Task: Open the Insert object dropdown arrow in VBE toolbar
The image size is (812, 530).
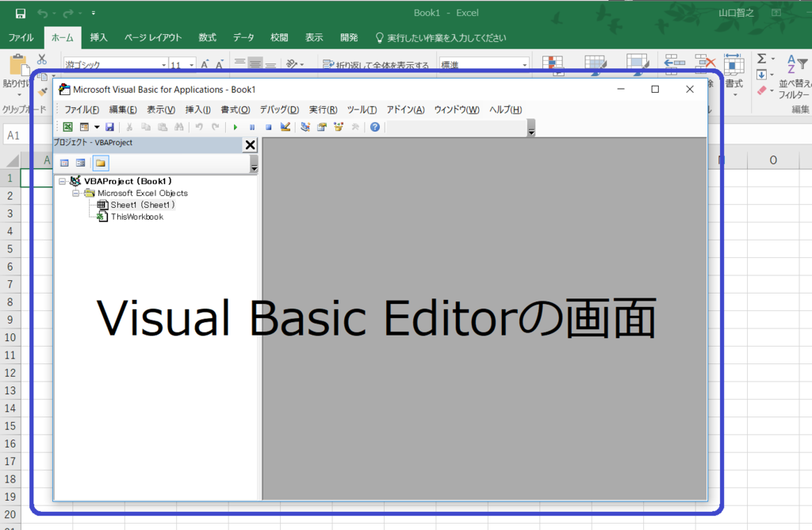Action: point(97,127)
